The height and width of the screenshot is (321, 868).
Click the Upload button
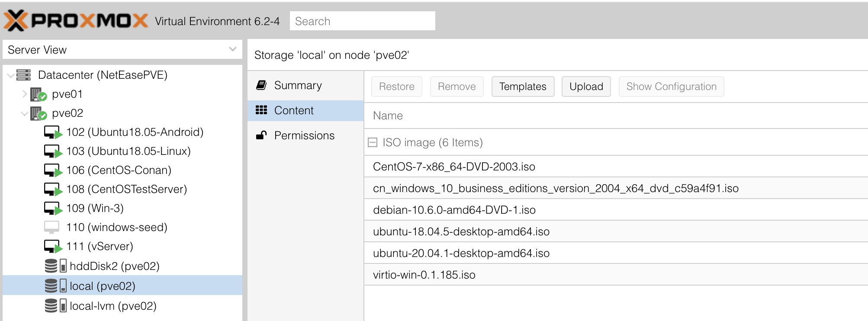(x=586, y=87)
